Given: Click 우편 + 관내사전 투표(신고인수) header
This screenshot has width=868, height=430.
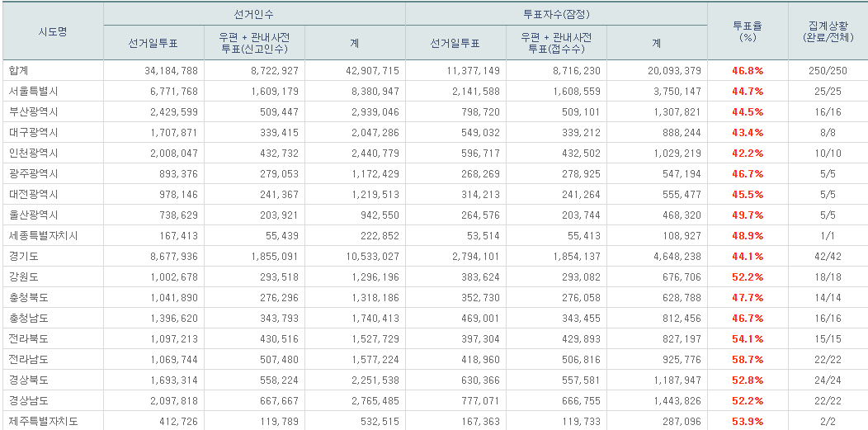Looking at the screenshot, I should pos(254,43).
